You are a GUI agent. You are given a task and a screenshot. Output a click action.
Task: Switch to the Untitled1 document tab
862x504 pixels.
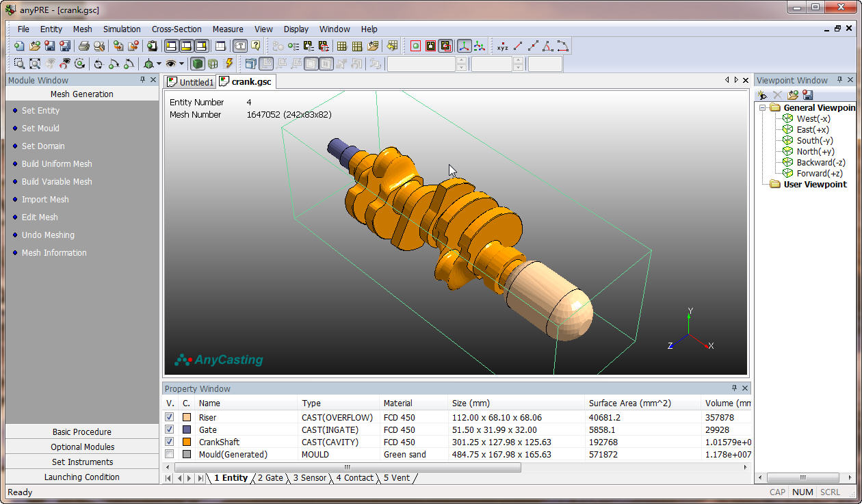point(191,82)
